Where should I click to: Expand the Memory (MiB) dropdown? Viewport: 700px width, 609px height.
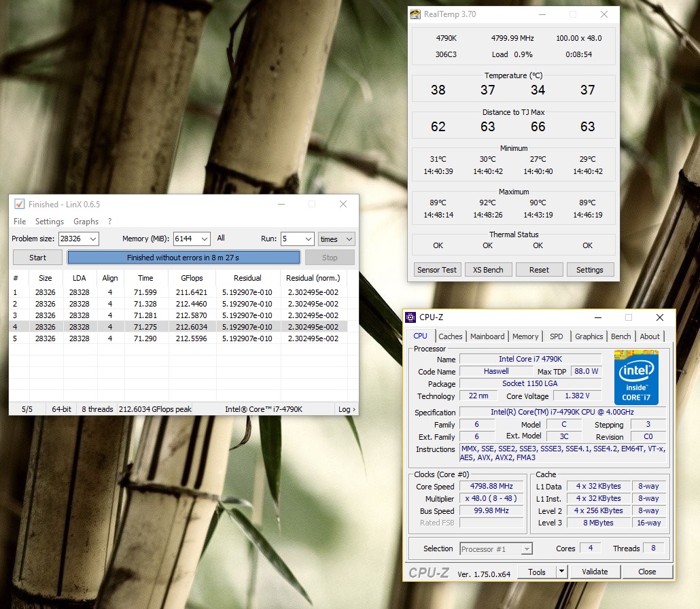(205, 239)
